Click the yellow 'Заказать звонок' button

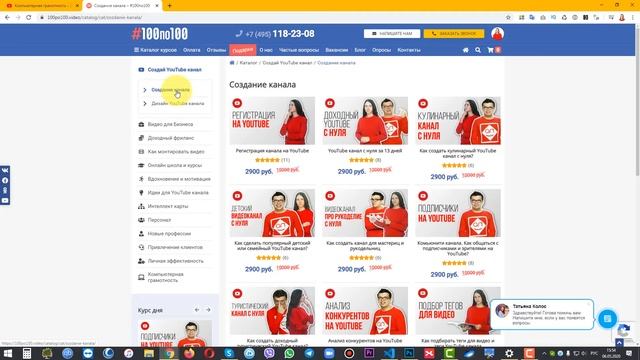coord(454,33)
